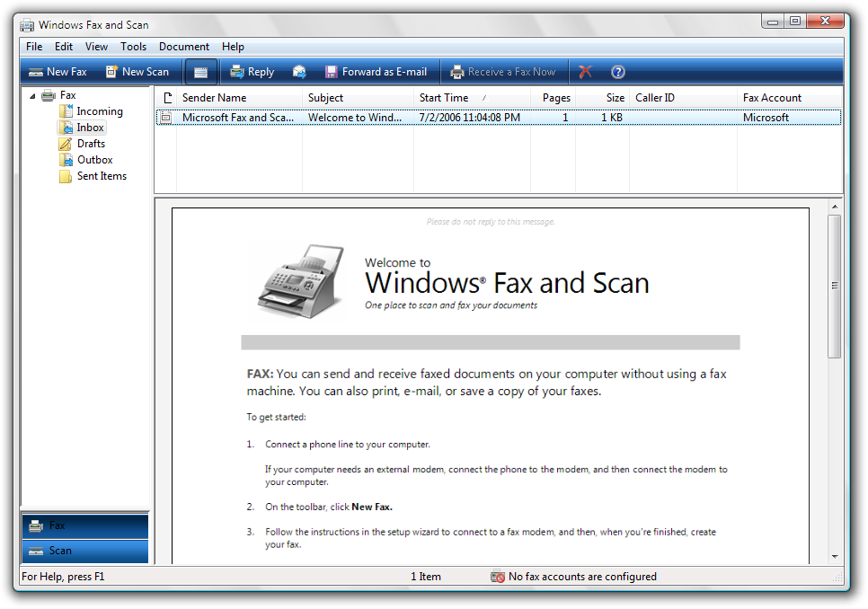The image size is (868, 609).
Task: Click fax icon of Microsoft Fax row
Action: [x=166, y=118]
